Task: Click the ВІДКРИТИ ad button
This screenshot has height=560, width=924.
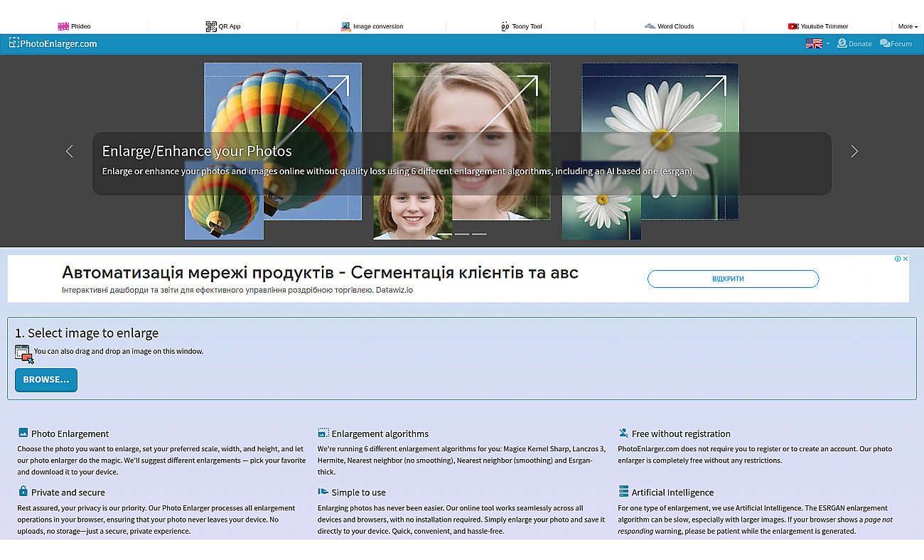Action: pos(733,279)
